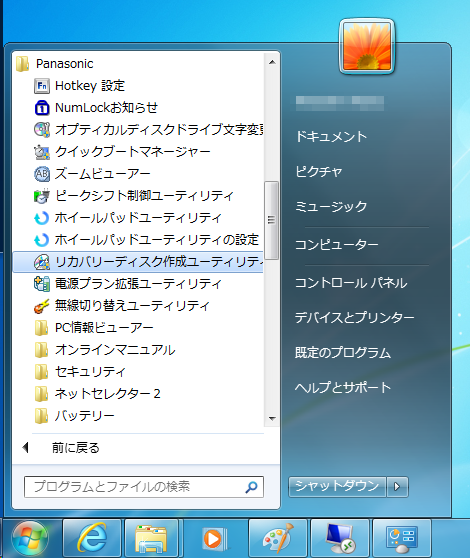Open 電源プラン拡張ユーティリティ battery icon
470x558 pixels.
point(42,284)
